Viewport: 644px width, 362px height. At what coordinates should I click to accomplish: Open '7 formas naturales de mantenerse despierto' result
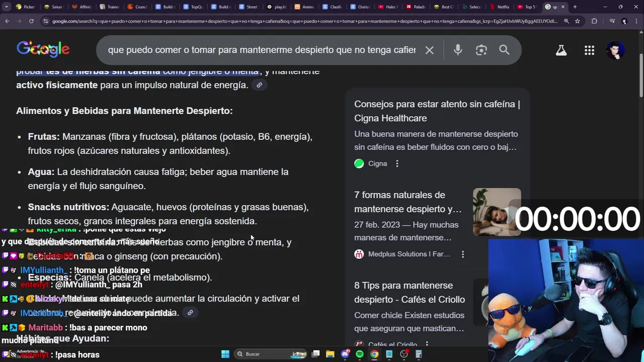tap(408, 202)
